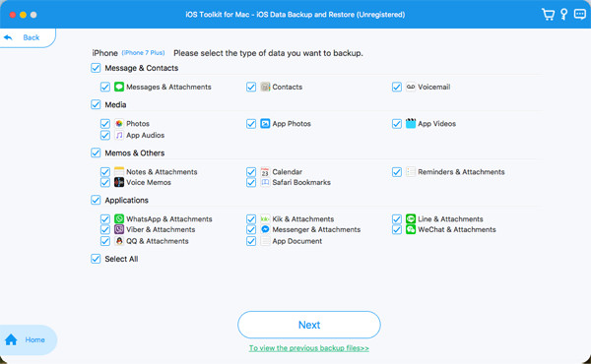Screen dimensions: 591x364
Task: Click the Safari Bookmarks book icon
Action: (x=265, y=182)
